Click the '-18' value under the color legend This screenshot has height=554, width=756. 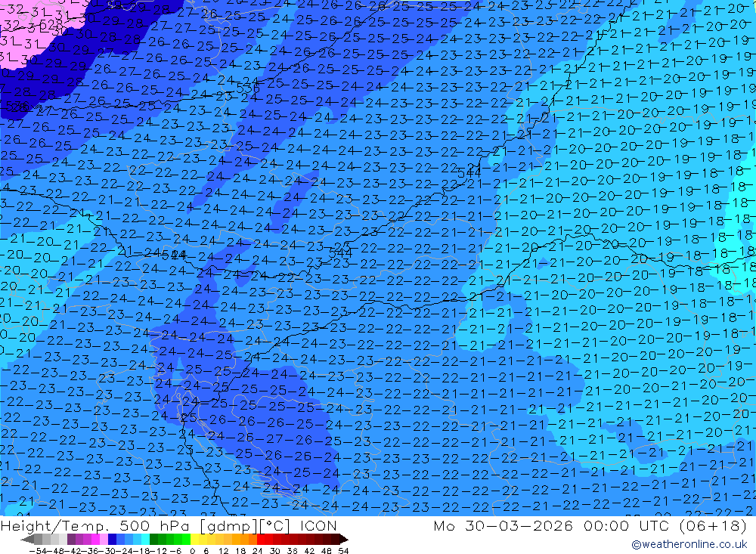pos(142,551)
